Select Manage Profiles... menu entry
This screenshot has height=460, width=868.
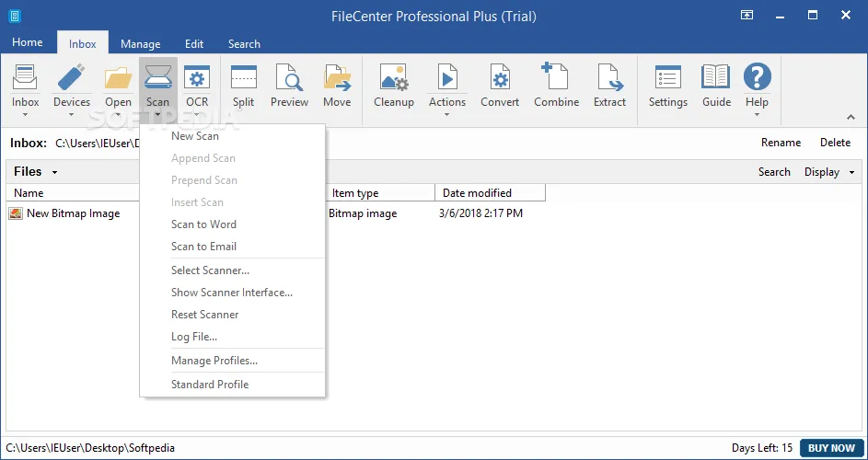(214, 361)
